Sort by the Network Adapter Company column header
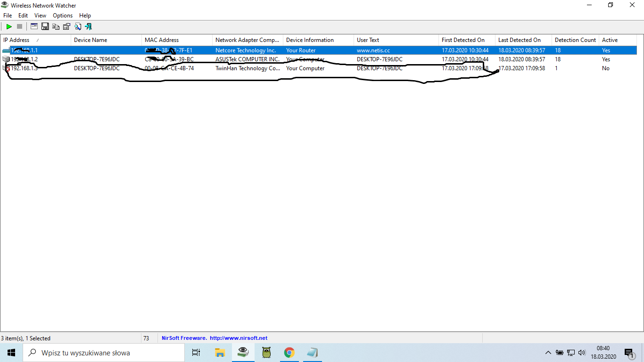The image size is (644, 362). coord(248,40)
